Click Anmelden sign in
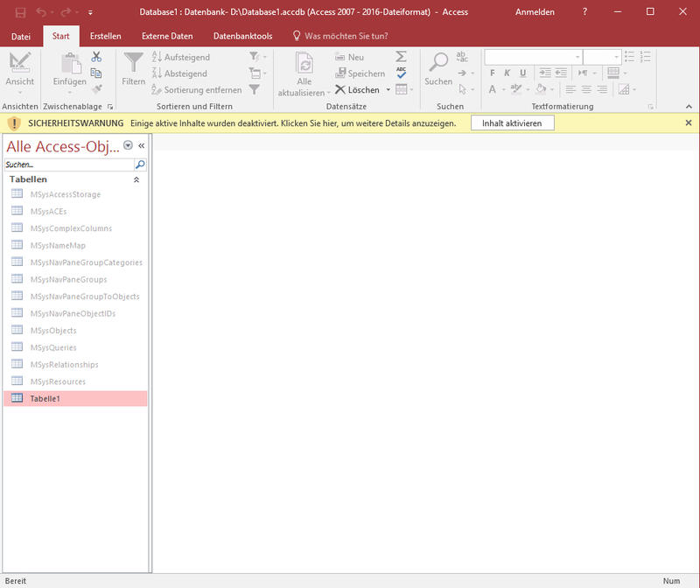 tap(535, 12)
